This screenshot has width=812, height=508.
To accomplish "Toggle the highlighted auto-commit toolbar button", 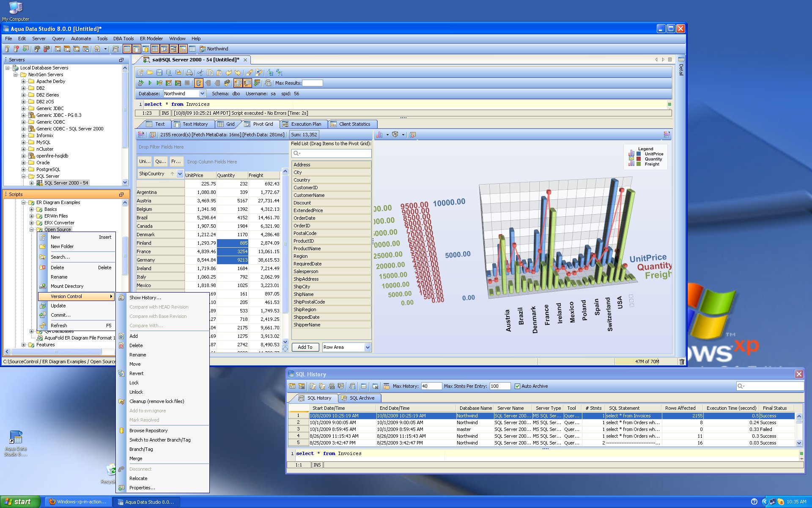I will click(198, 83).
